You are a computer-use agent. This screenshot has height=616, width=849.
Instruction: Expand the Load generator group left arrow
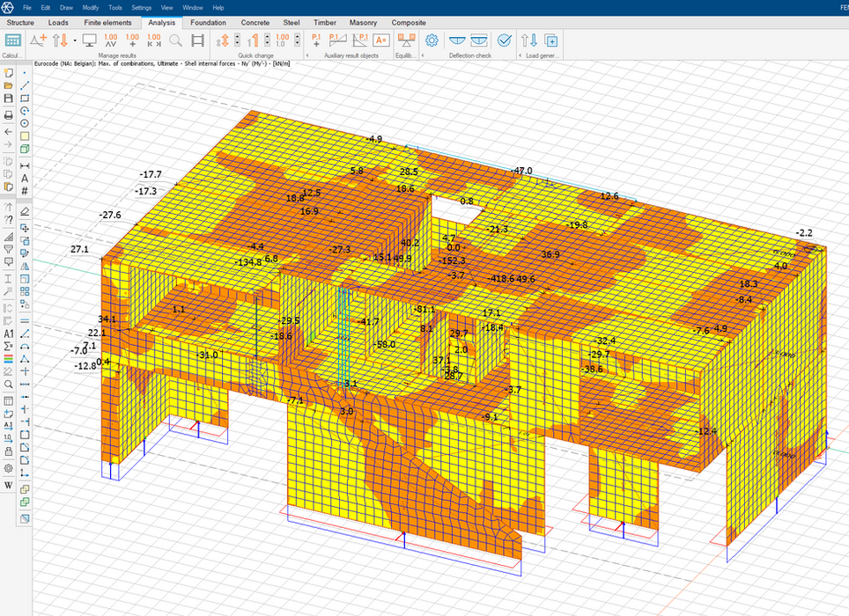[520, 55]
